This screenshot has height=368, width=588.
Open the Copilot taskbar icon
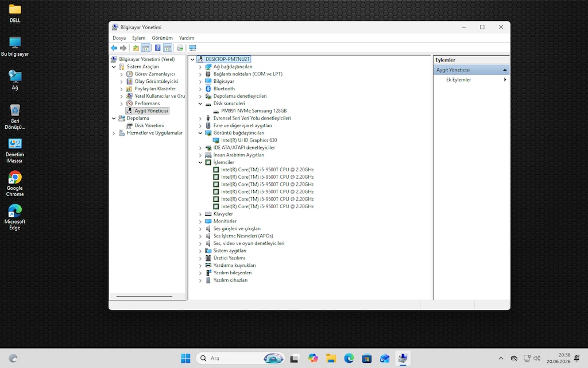click(313, 358)
